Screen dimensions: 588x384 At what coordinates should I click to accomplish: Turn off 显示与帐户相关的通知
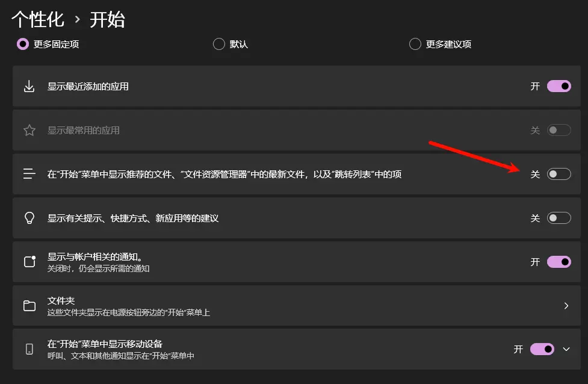[559, 262]
